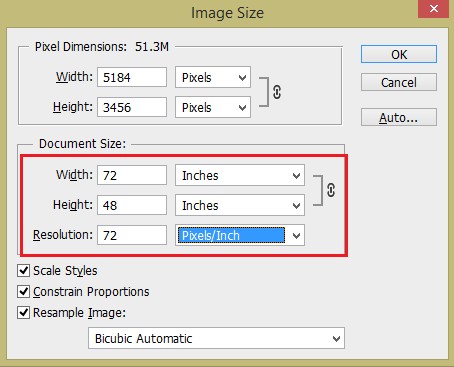Screen dimensions: 454x367
Task: Open the Pixels/Inch resolution units dropdown
Action: (x=240, y=235)
